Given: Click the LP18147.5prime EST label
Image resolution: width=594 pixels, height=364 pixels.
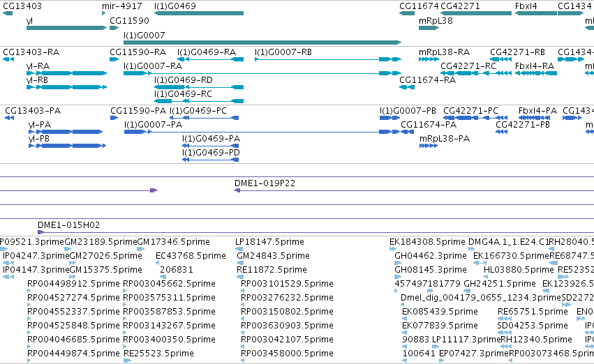Looking at the screenshot, I should click(x=269, y=242).
